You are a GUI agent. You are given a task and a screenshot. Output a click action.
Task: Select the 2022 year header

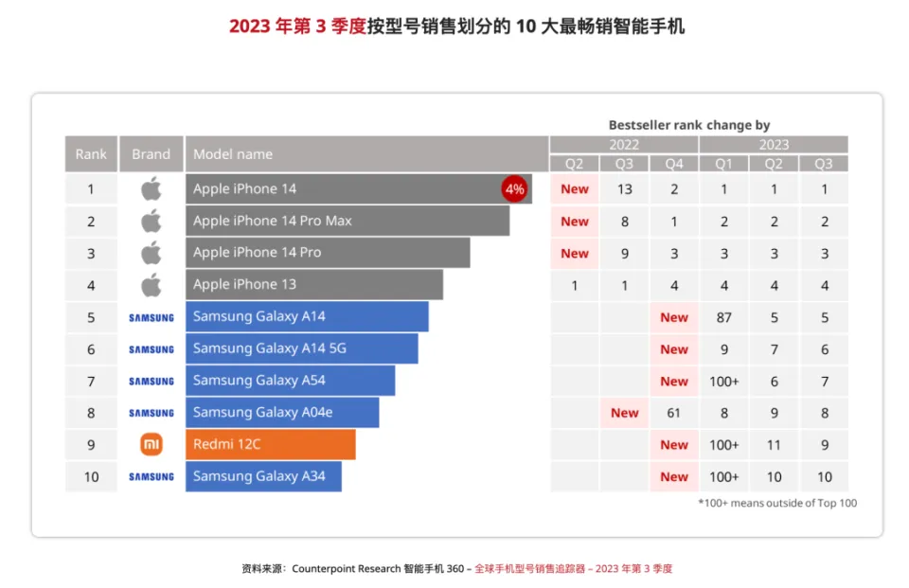point(623,145)
